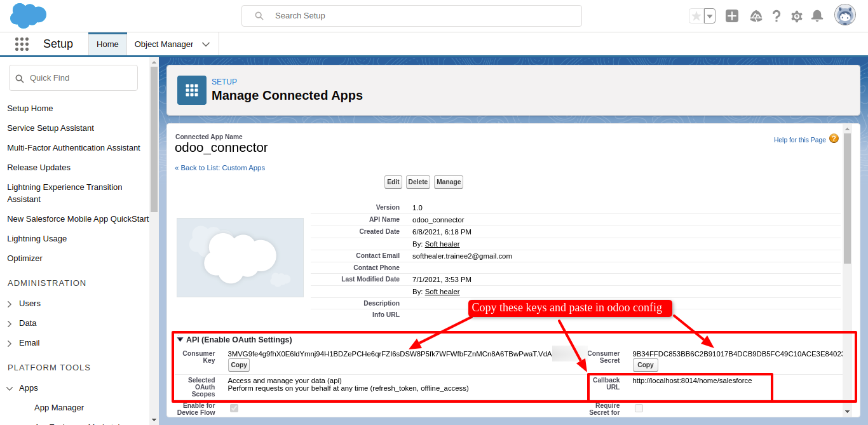Open New Salesforce Mobile App QuickStart
Image resolution: width=868 pixels, height=425 pixels.
coord(78,219)
